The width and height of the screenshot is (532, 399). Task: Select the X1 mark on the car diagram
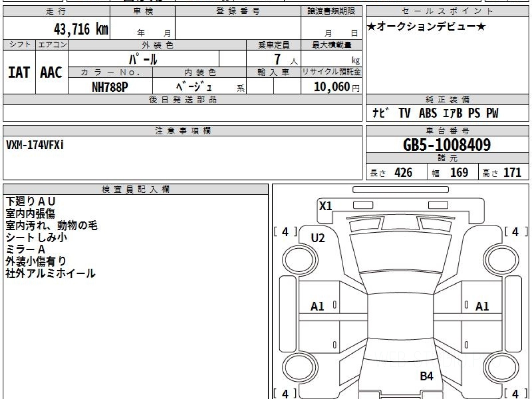(326, 206)
